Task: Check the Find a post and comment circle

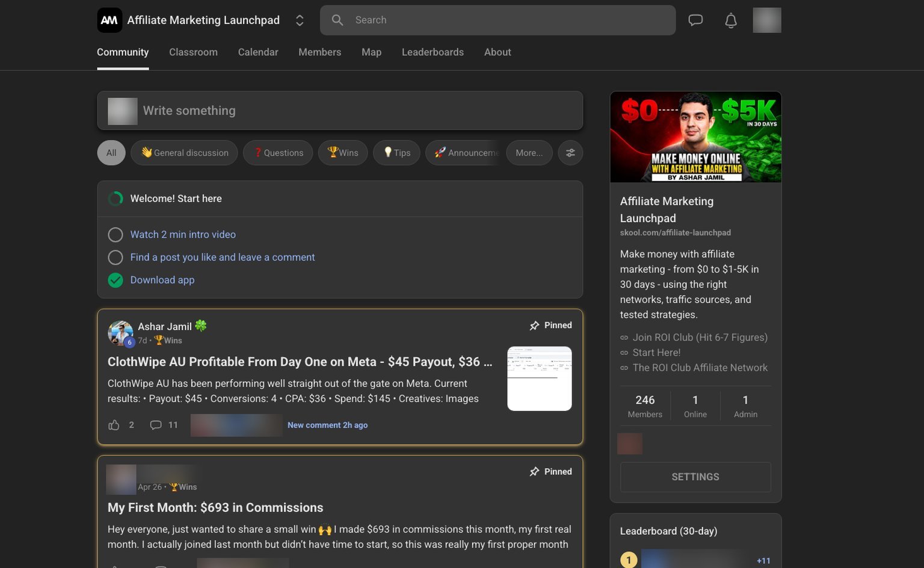Action: tap(115, 258)
